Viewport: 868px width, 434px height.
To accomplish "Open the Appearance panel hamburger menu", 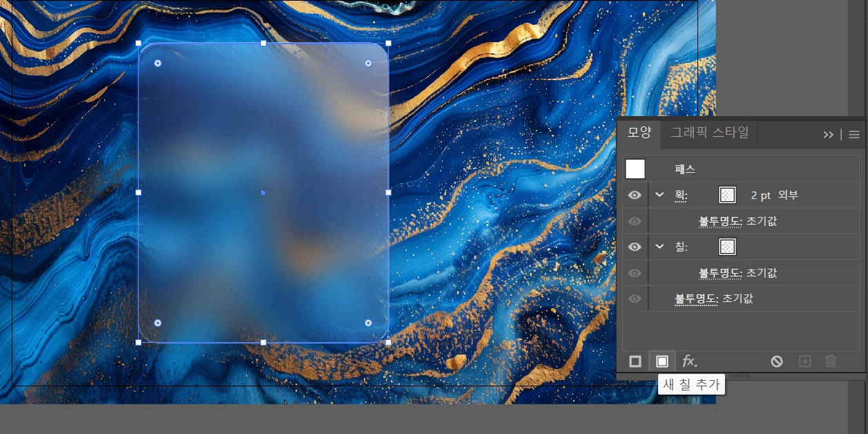I will tap(854, 135).
